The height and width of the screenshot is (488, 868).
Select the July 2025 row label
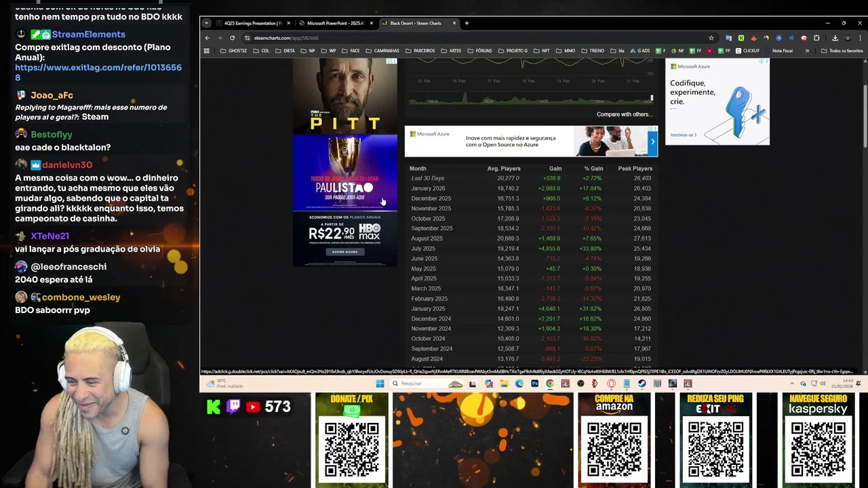point(423,249)
